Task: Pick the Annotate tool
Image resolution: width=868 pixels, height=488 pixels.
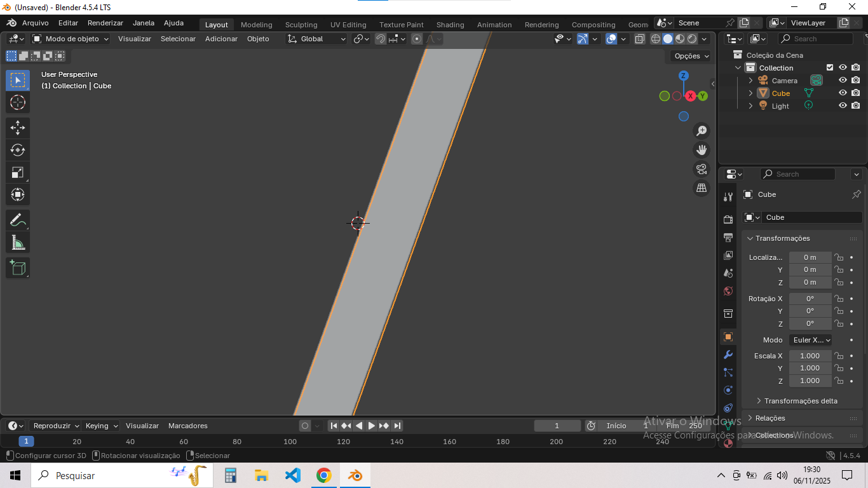Action: click(18, 220)
